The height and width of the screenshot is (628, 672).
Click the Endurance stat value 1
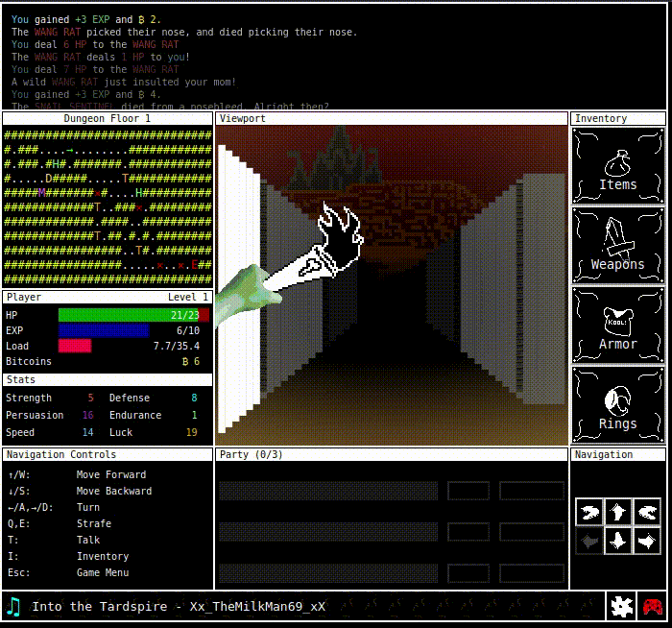coord(194,415)
